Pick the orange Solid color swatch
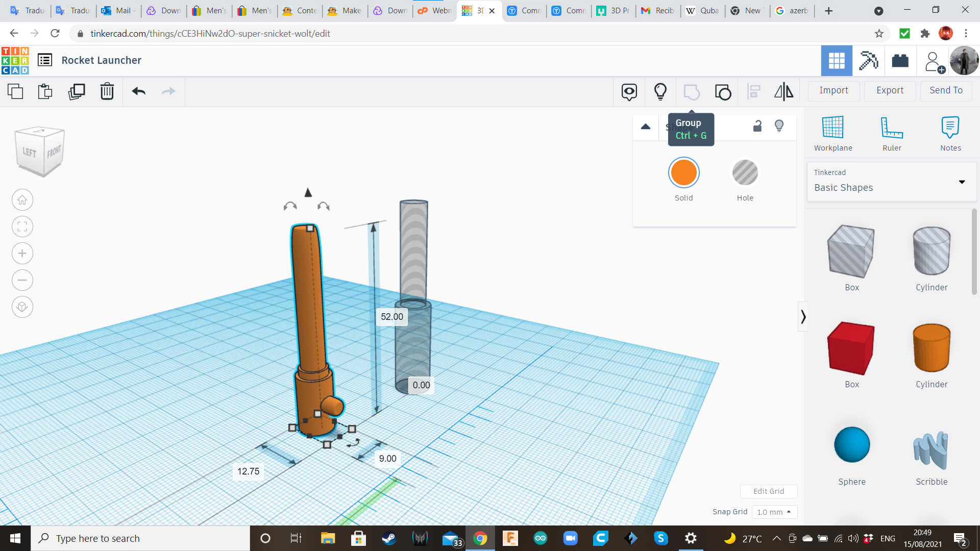Screen dimensions: 980x551 (683, 173)
